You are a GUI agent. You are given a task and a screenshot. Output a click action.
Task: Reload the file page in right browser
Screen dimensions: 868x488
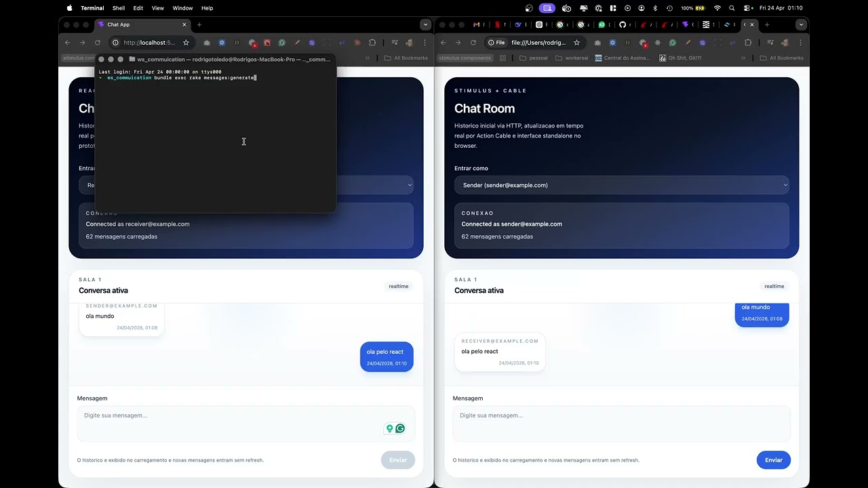tap(473, 43)
